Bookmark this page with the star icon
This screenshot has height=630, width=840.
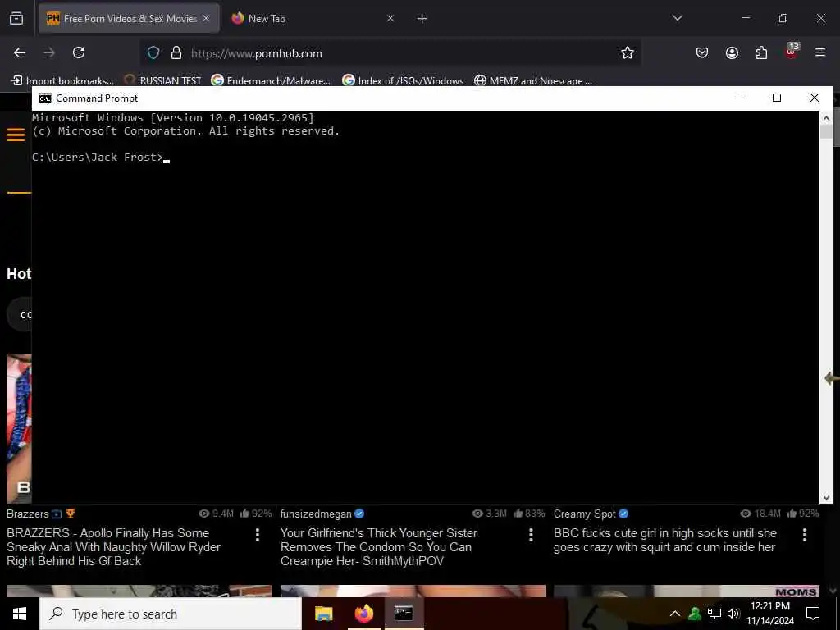point(628,52)
